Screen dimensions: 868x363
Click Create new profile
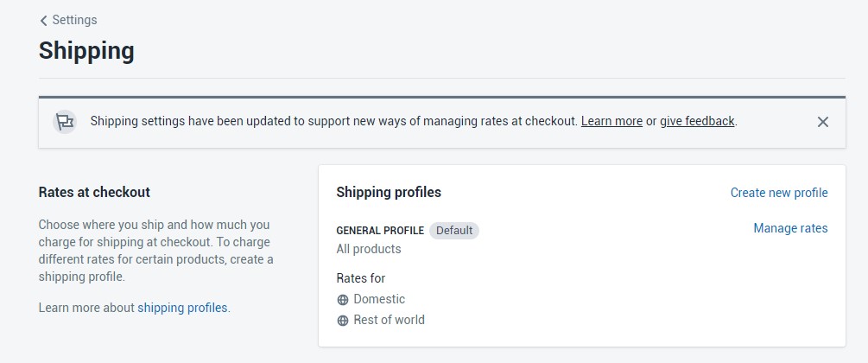point(779,193)
